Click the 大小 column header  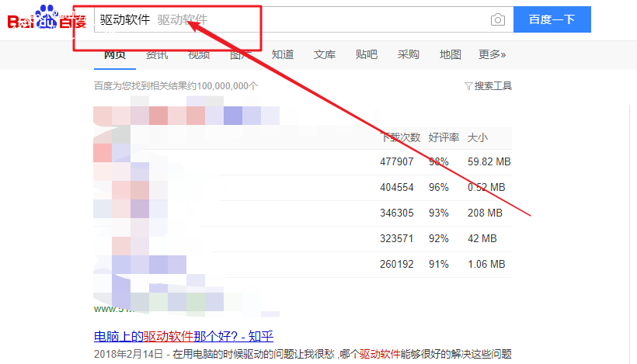click(x=477, y=137)
